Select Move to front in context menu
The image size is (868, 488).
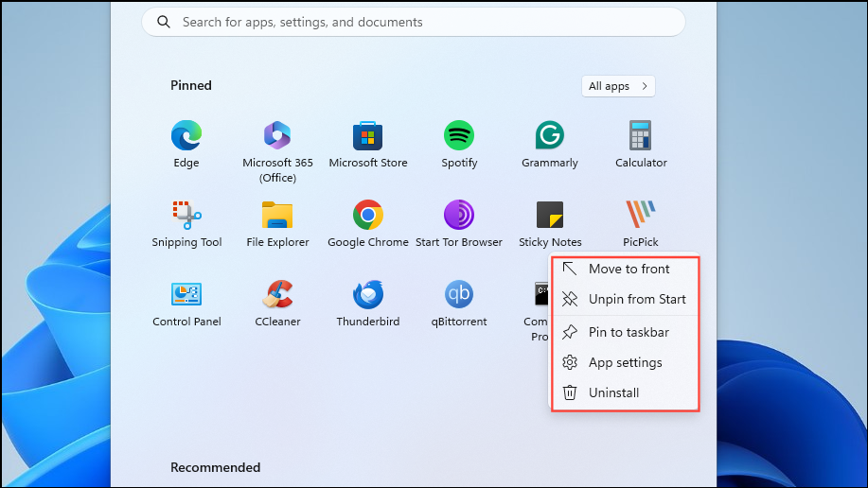pyautogui.click(x=626, y=269)
